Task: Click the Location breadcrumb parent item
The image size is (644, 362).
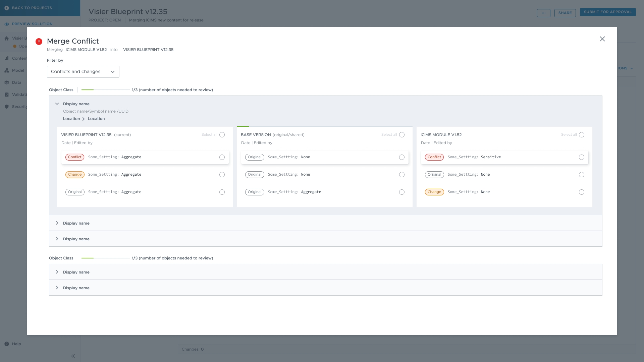Action: [71, 119]
